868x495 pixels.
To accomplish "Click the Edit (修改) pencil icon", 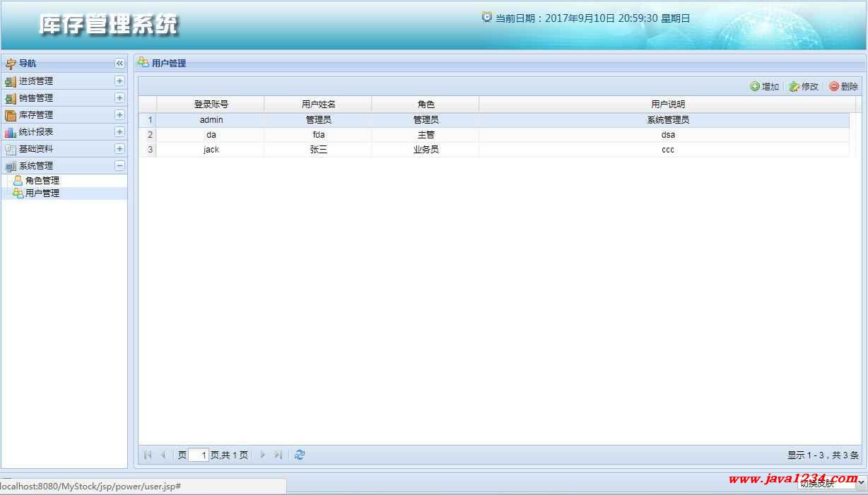I will click(x=794, y=87).
